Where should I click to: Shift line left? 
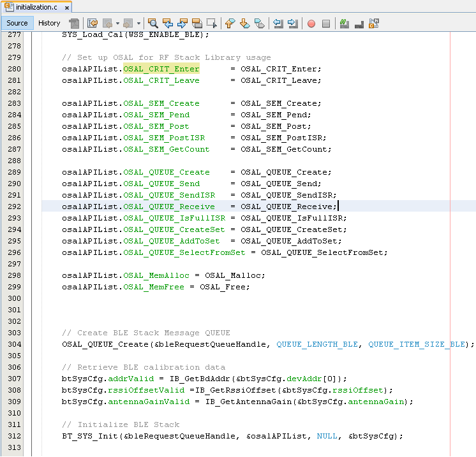tap(278, 24)
